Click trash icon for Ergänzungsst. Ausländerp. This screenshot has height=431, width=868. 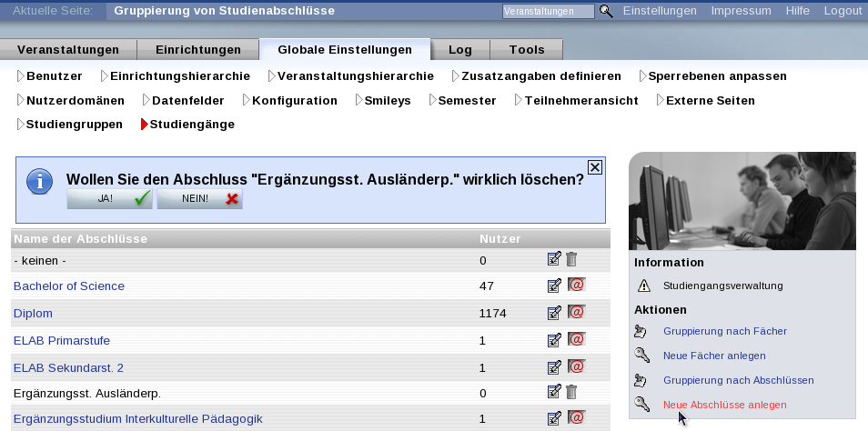pyautogui.click(x=571, y=392)
